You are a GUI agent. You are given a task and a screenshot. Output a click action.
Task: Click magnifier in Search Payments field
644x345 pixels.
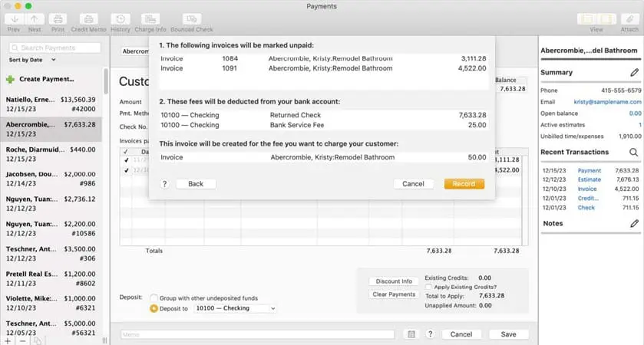[15, 48]
